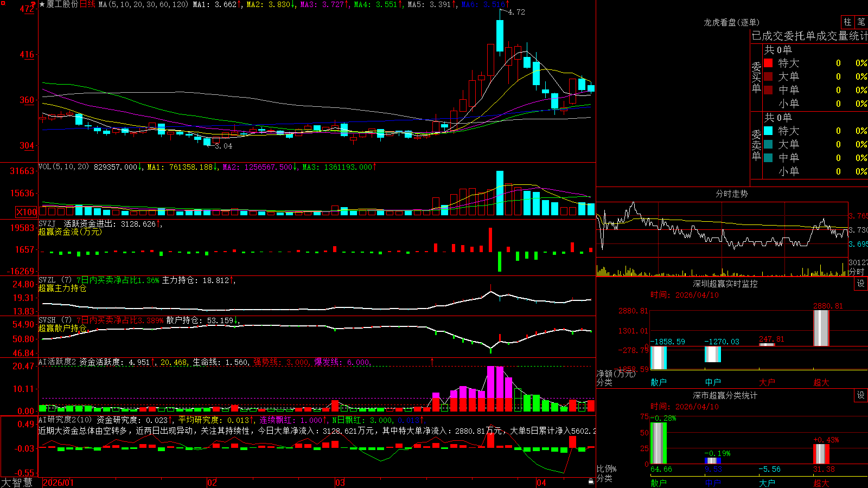
Task: Click the 03 month marker on timeline
Action: (x=340, y=483)
